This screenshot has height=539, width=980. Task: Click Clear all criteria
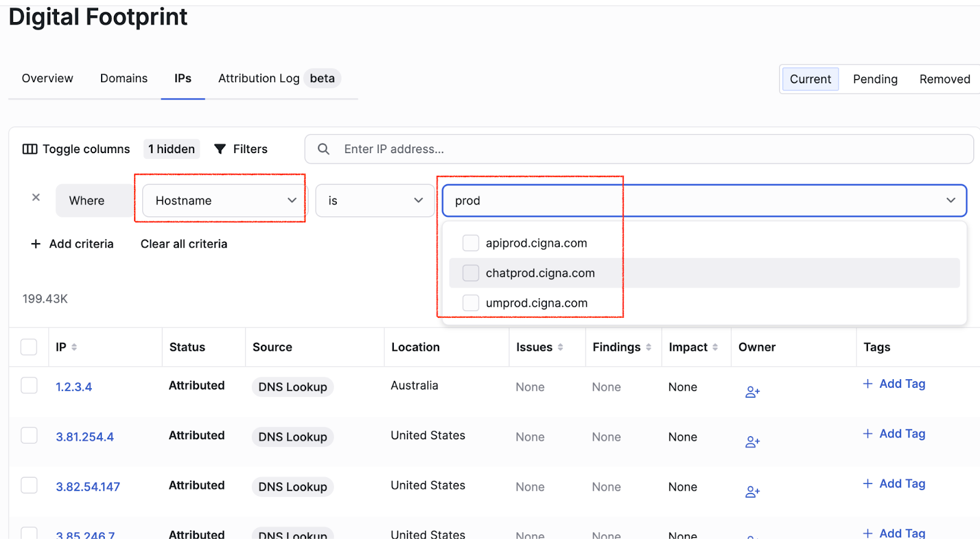click(184, 244)
